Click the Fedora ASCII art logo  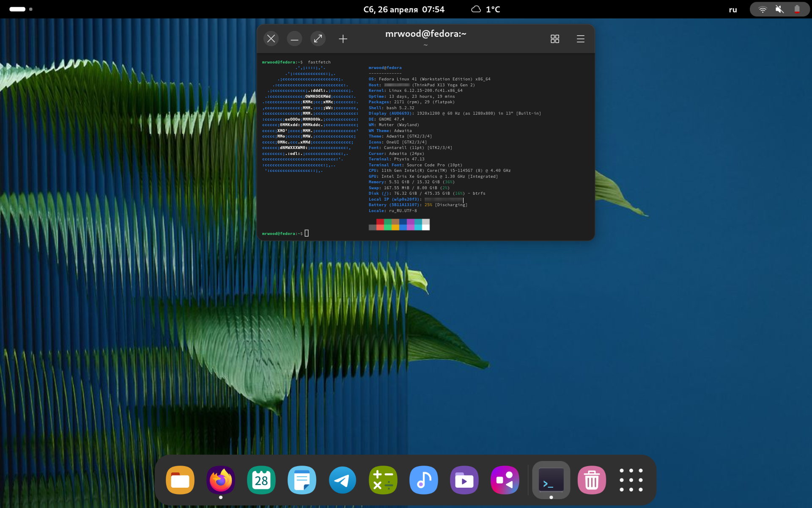tap(310, 119)
